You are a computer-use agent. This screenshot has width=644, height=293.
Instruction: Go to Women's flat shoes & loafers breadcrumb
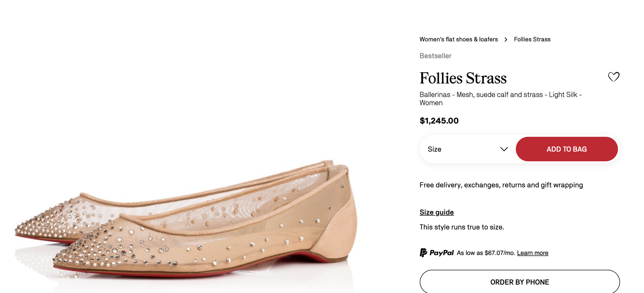pos(459,39)
